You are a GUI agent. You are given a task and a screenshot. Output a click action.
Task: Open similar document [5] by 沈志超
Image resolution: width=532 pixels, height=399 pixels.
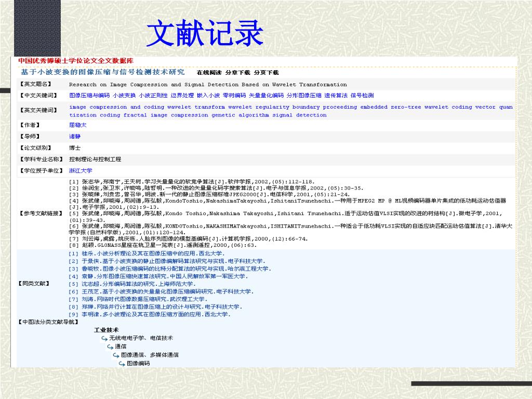click(132, 284)
